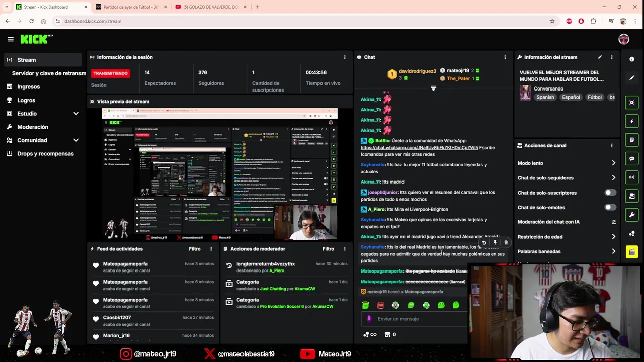Open the WhatsApp community link in chat
Viewport: 644px width, 362px height.
(x=419, y=148)
